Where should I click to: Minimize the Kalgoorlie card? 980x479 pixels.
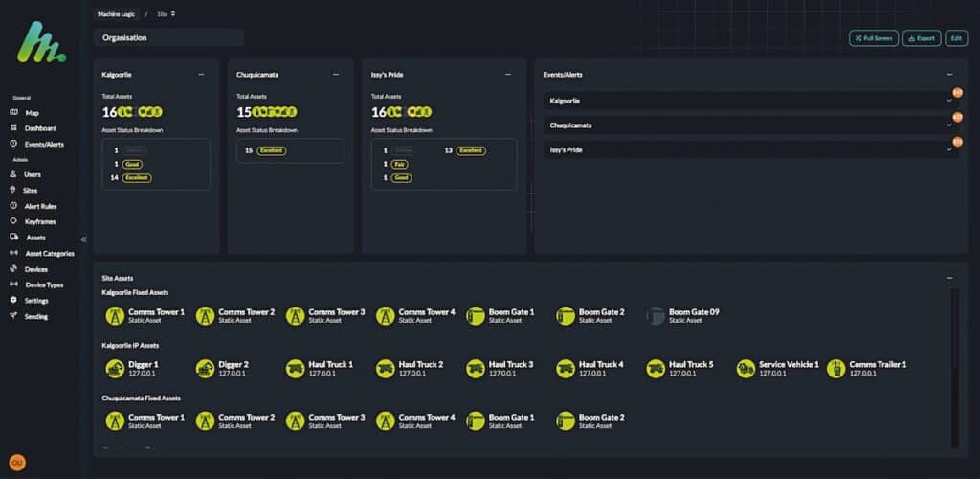(x=201, y=74)
